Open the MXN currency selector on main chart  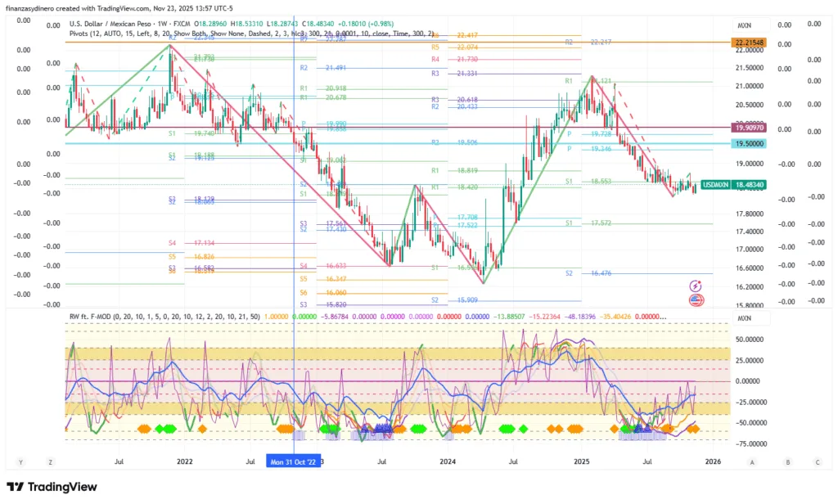click(744, 25)
